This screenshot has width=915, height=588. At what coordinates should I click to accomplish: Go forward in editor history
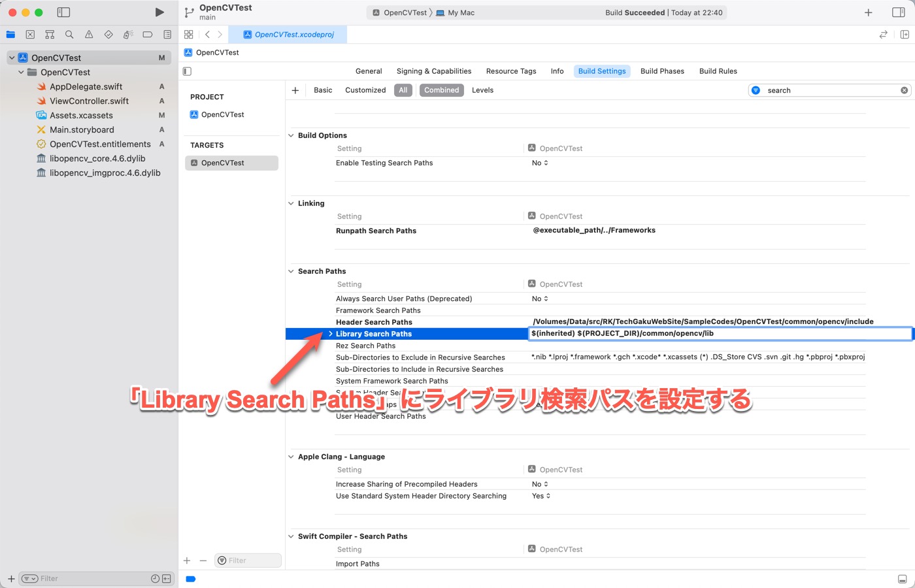click(x=220, y=35)
